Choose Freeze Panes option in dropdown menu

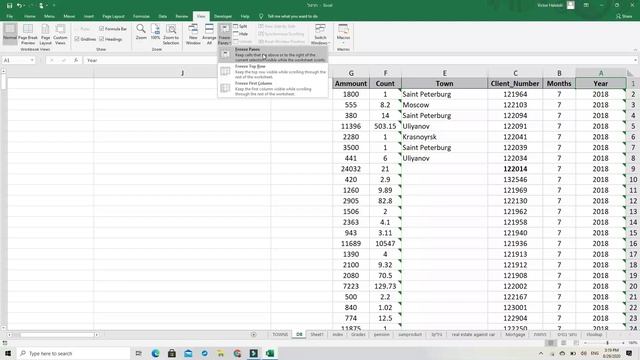point(273,54)
